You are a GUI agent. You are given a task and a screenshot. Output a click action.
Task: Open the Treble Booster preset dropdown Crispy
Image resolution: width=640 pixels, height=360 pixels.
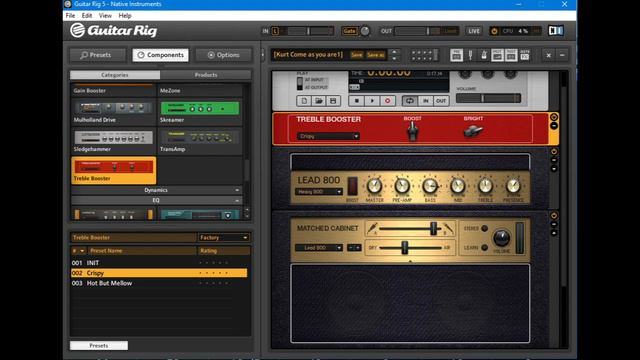(329, 136)
